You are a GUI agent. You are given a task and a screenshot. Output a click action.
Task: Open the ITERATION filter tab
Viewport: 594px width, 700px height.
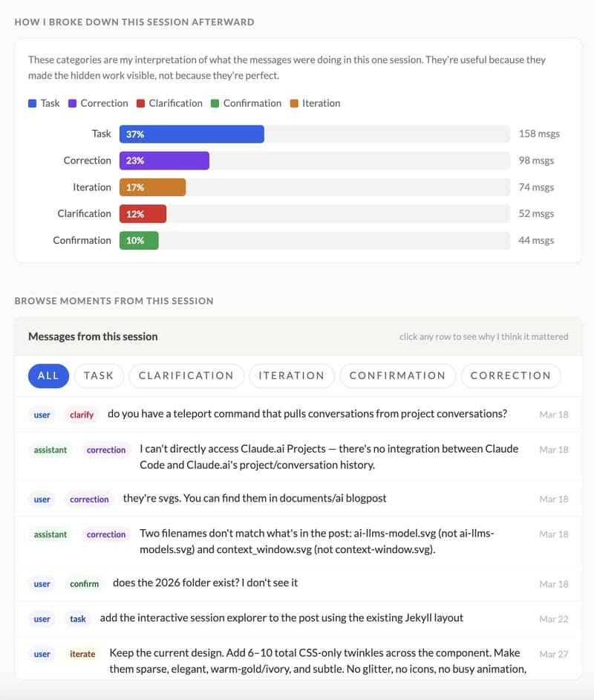coord(291,375)
